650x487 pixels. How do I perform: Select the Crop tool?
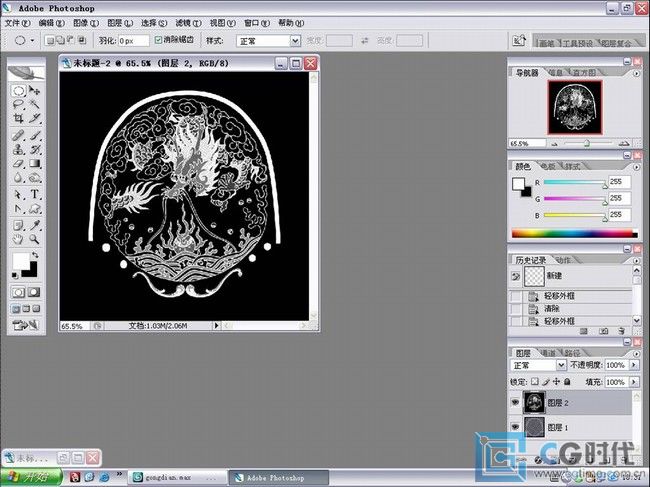click(x=18, y=119)
